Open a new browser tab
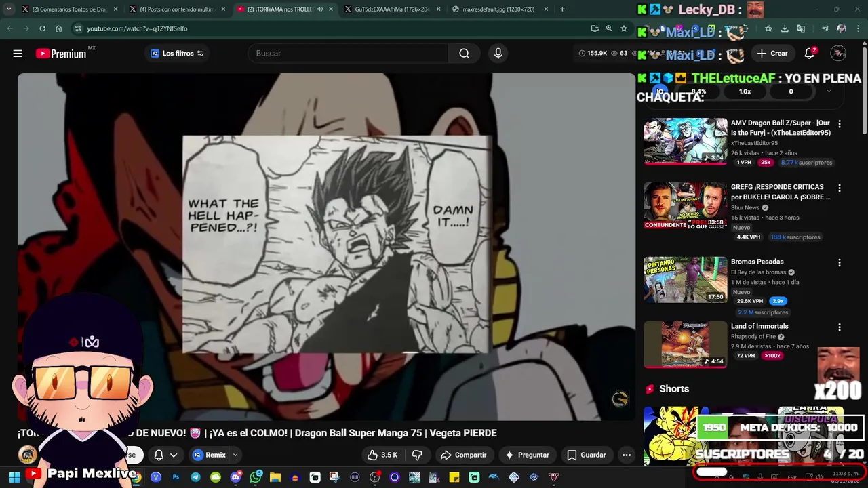Image resolution: width=868 pixels, height=488 pixels. [x=562, y=9]
